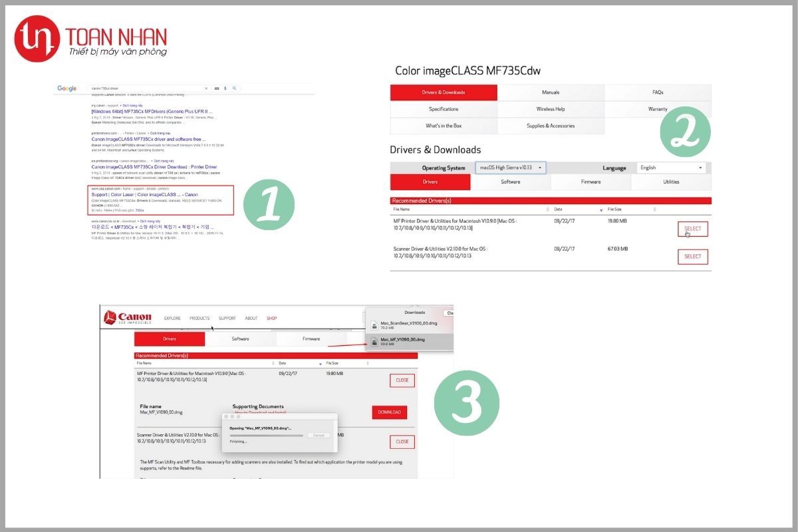Open SHOP in the Canon header menu
The width and height of the screenshot is (798, 532).
tap(271, 318)
